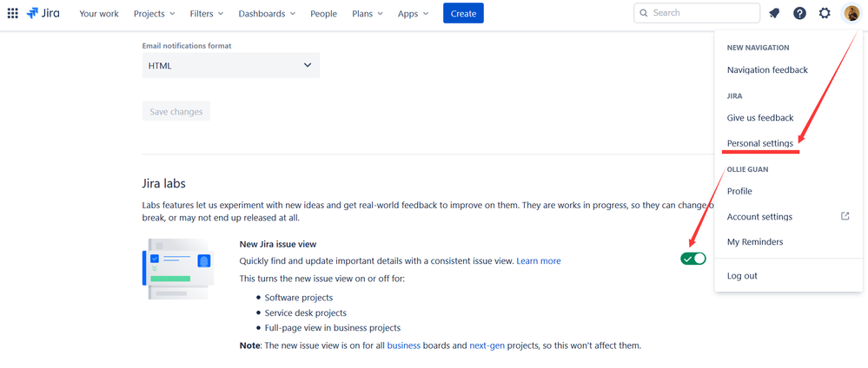Click the Service desk projects bullet
Screen dimensions: 868x368
tap(306, 312)
